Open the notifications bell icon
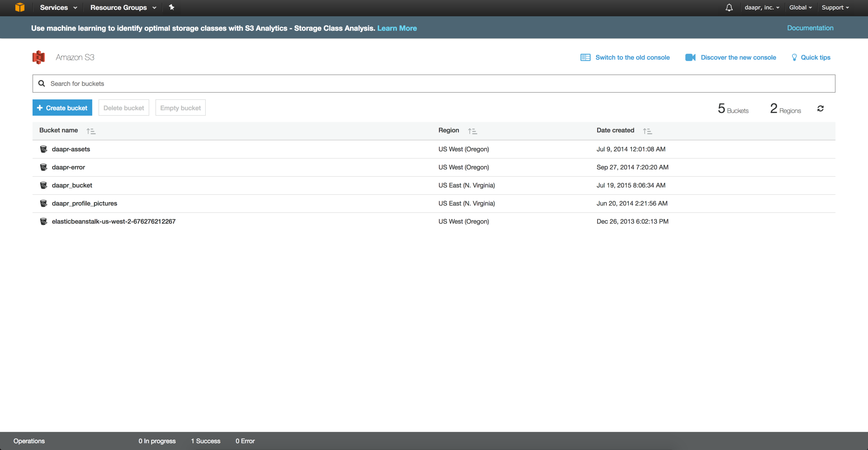The image size is (868, 450). [x=729, y=8]
